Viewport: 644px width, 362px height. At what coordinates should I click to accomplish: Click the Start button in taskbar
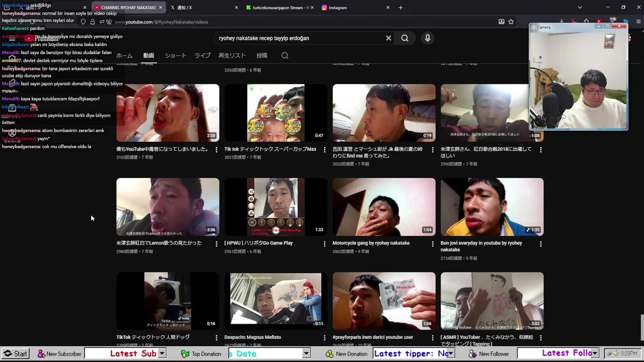point(16,353)
